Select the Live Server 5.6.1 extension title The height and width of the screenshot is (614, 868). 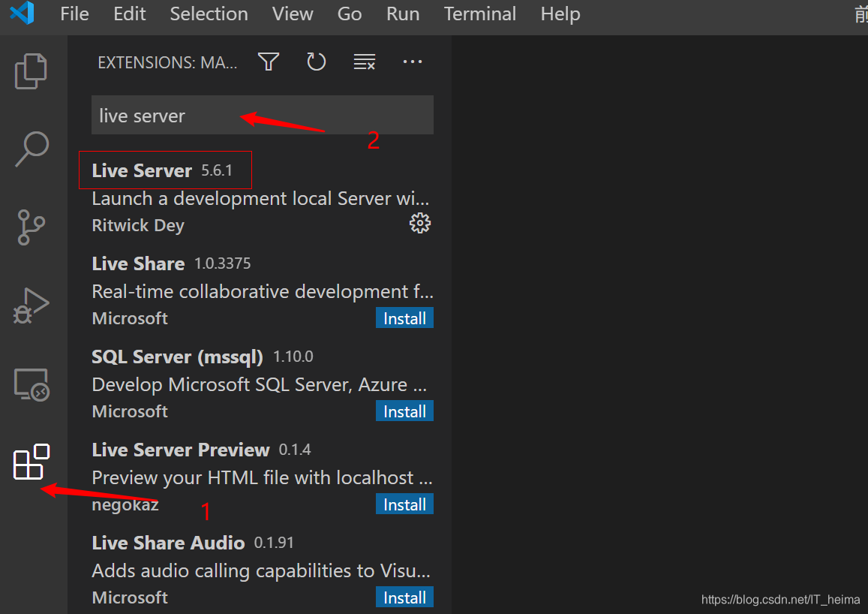point(142,170)
